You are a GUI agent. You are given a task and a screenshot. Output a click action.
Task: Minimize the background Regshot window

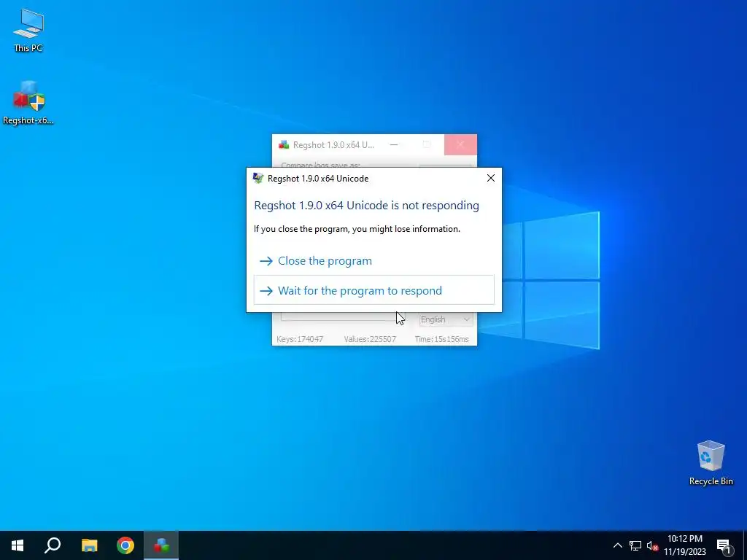coord(393,145)
